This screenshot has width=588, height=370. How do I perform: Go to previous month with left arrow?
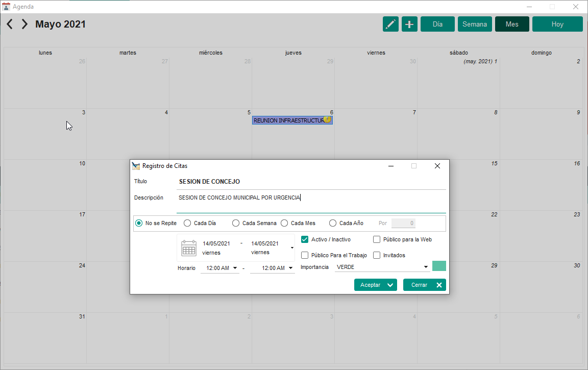click(x=10, y=24)
